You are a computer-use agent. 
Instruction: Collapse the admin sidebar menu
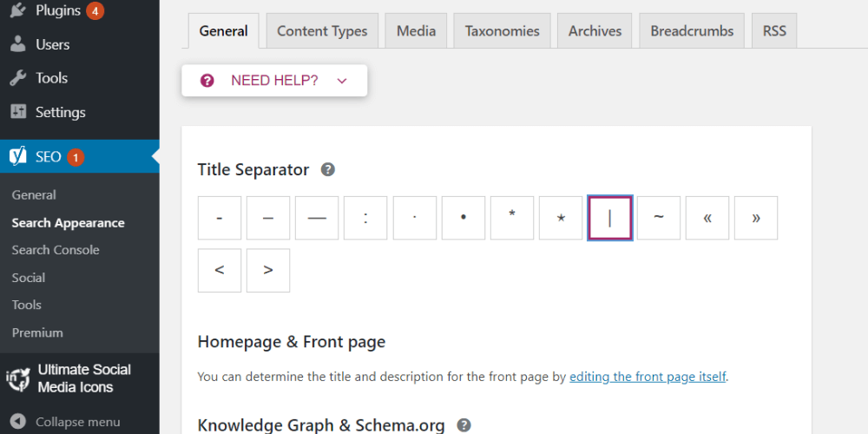[66, 422]
